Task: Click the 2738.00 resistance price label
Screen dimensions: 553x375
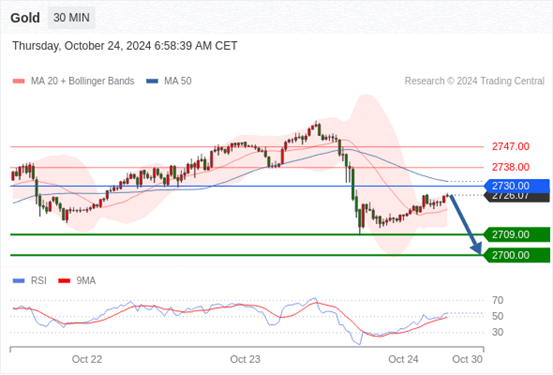Action: click(x=511, y=167)
